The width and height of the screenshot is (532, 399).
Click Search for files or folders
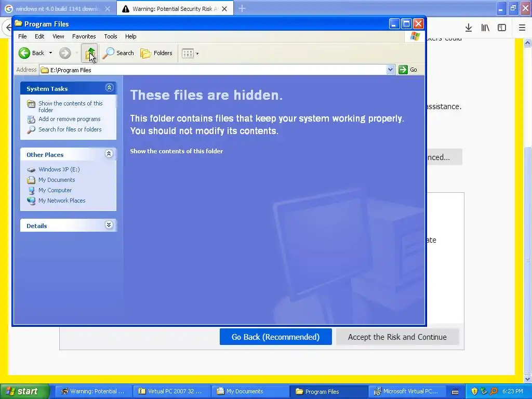click(70, 129)
